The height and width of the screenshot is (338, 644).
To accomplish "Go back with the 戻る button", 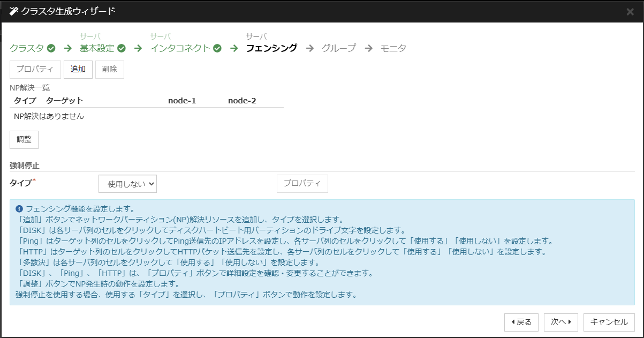I will 521,322.
